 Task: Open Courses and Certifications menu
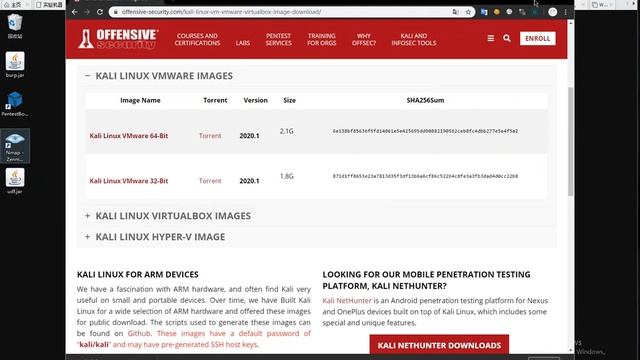[x=198, y=39]
